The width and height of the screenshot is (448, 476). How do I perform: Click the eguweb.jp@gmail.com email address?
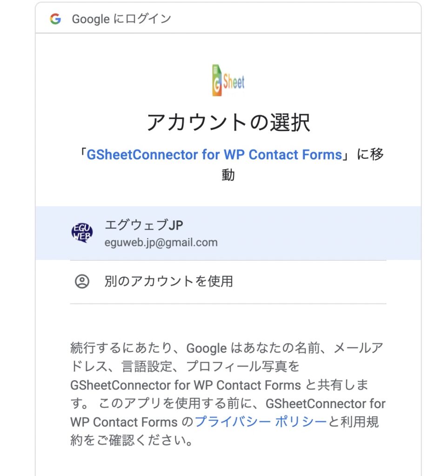[x=161, y=242]
